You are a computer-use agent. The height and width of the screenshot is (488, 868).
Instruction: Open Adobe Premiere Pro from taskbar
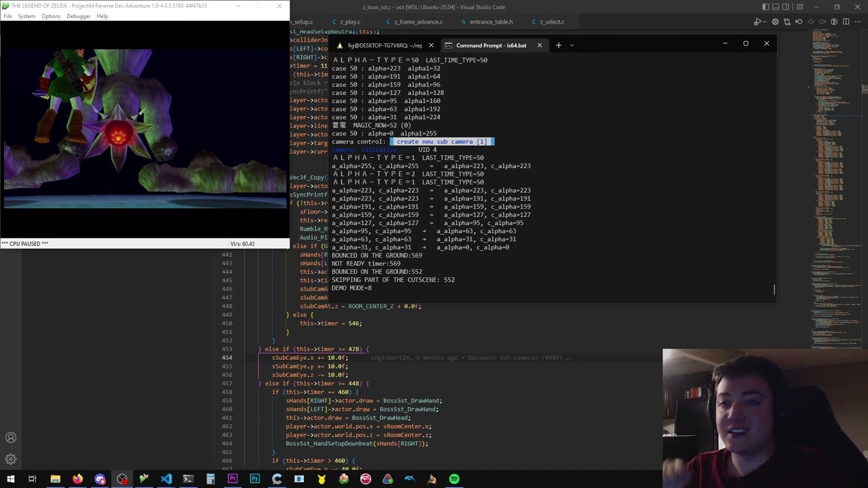point(233,479)
